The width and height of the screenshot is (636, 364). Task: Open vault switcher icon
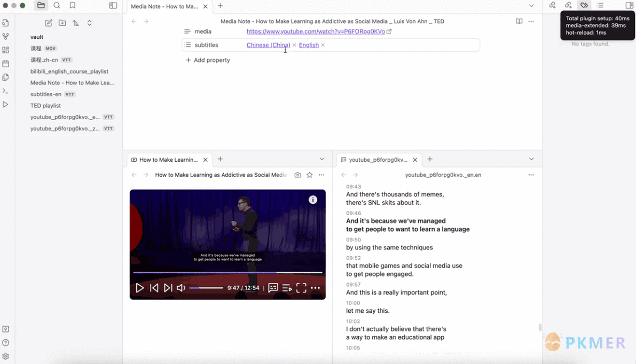click(6, 329)
